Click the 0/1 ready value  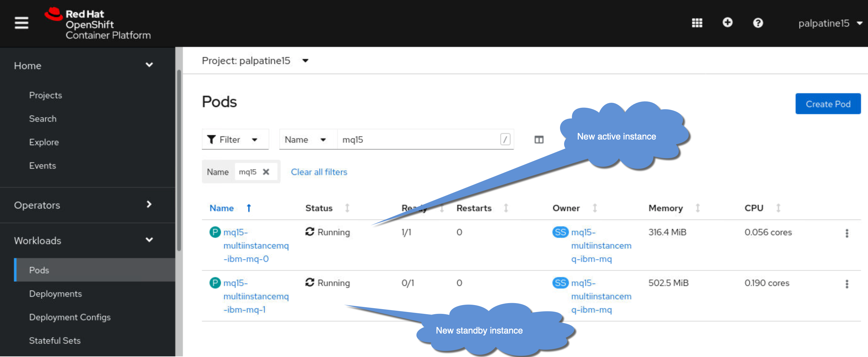pyautogui.click(x=407, y=283)
